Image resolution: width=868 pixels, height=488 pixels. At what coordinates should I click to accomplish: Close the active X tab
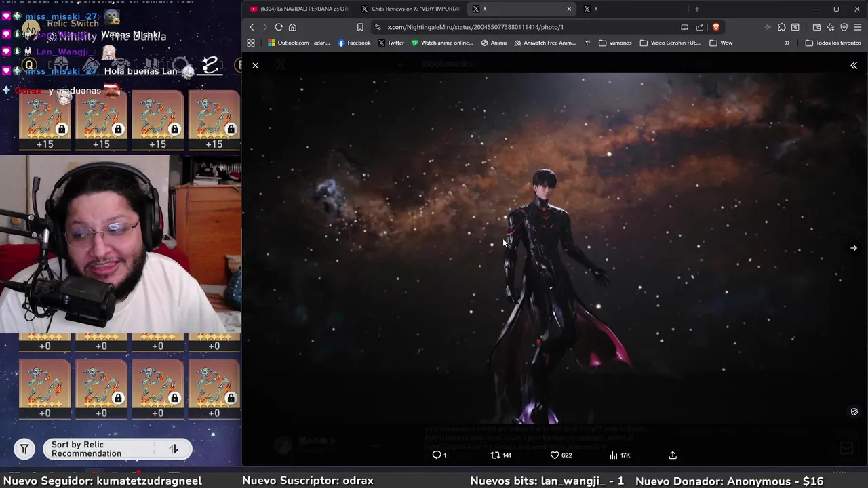click(569, 9)
